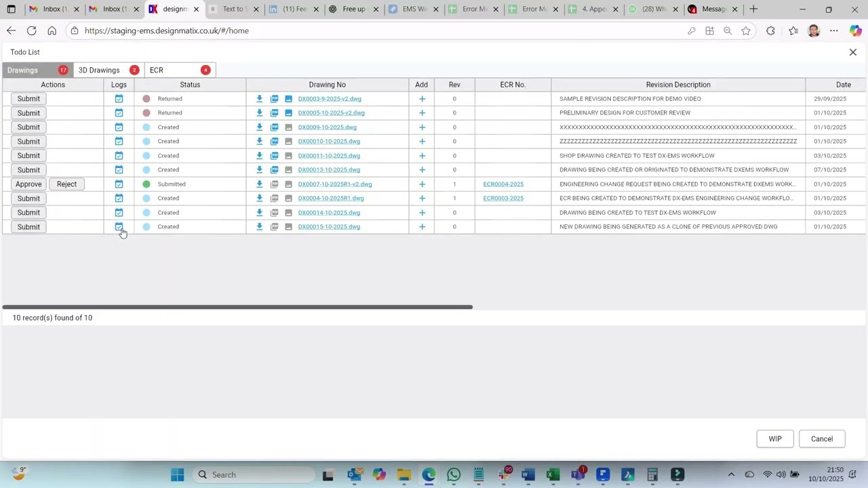Submit drawing DX0003-9-2025-v2.dwg
The height and width of the screenshot is (488, 868).
pyautogui.click(x=28, y=99)
